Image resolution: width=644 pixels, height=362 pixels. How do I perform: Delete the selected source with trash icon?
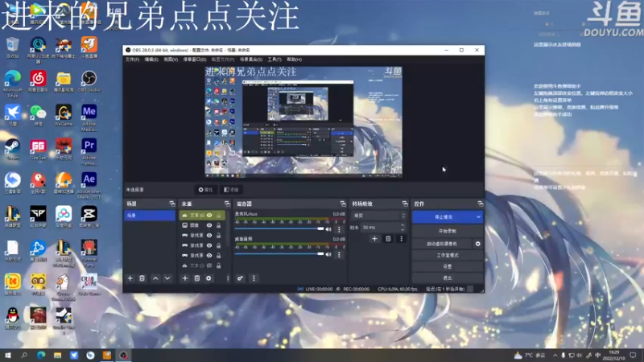point(196,278)
